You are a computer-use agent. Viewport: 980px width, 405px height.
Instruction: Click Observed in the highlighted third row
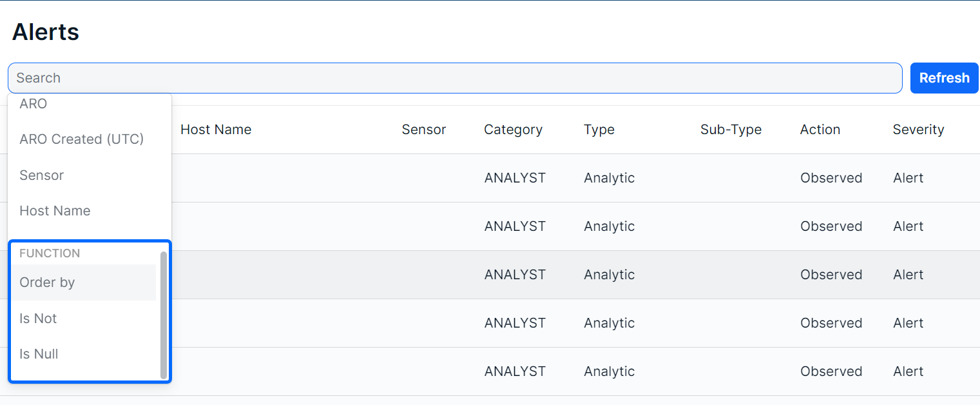coord(831,275)
